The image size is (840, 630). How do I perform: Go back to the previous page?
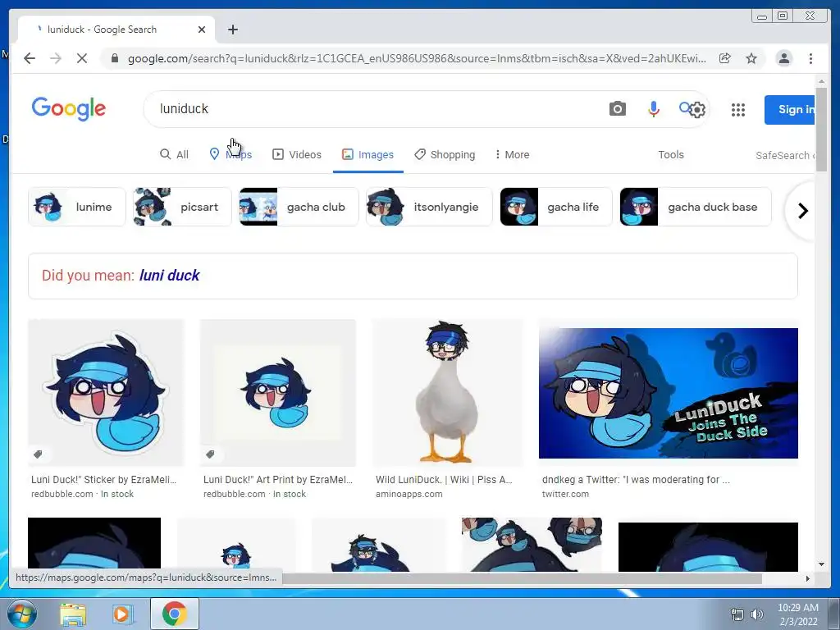tap(30, 58)
